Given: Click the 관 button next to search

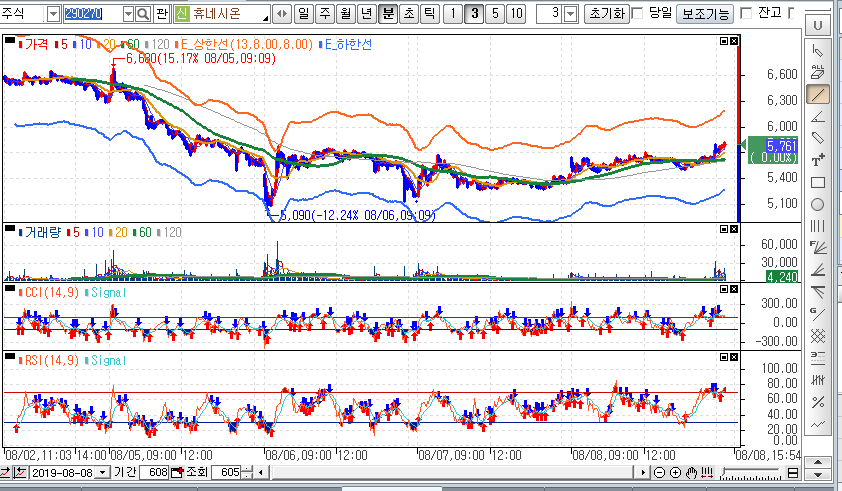Looking at the screenshot, I should point(162,14).
